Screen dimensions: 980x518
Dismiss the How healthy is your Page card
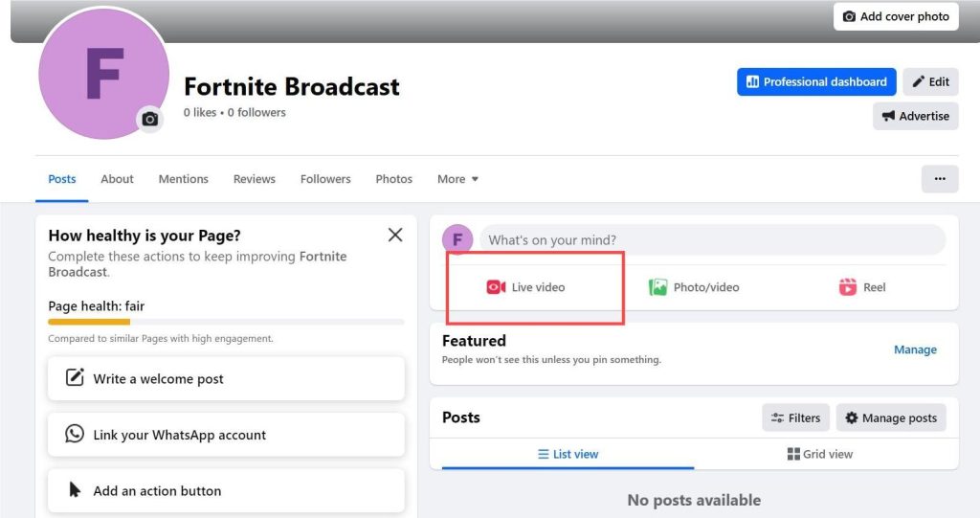395,235
